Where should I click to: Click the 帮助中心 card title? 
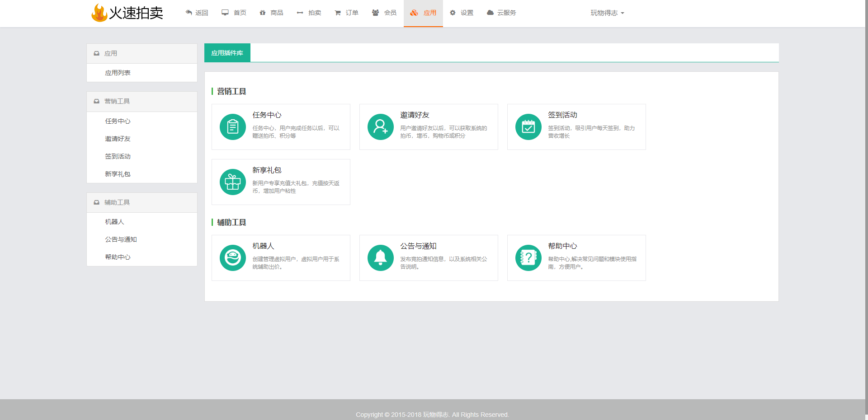tap(562, 246)
